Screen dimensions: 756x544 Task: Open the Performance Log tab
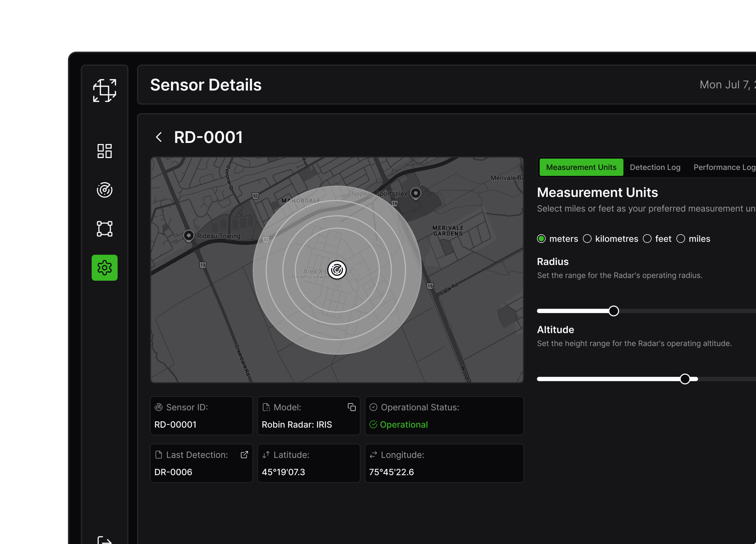pos(724,167)
